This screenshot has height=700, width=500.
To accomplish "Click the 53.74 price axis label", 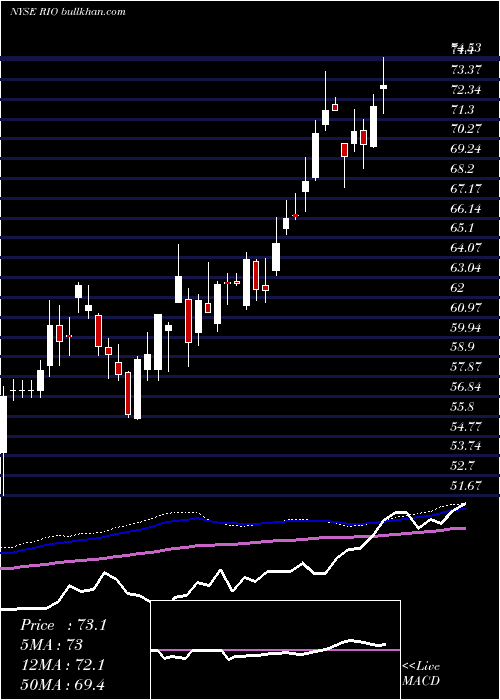I will point(467,446).
